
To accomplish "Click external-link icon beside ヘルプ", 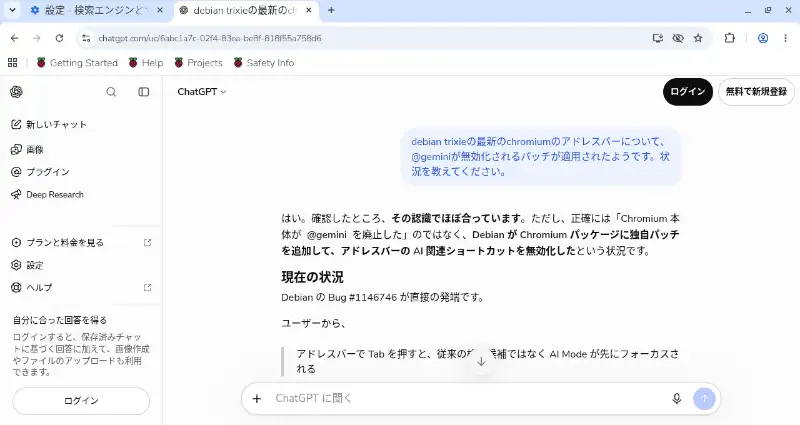I will pyautogui.click(x=147, y=288).
